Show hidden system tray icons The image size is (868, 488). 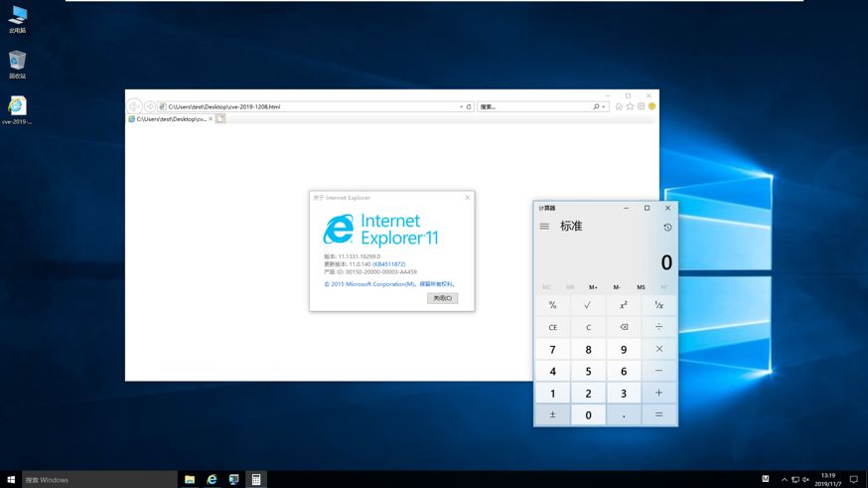pyautogui.click(x=785, y=479)
